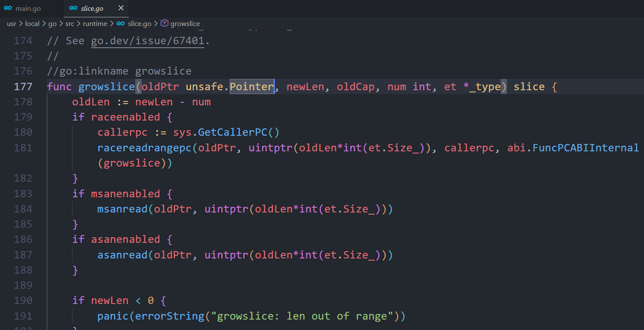Click the 'panic' call on line 191
Viewport: 644px width, 330px height.
pyautogui.click(x=113, y=316)
